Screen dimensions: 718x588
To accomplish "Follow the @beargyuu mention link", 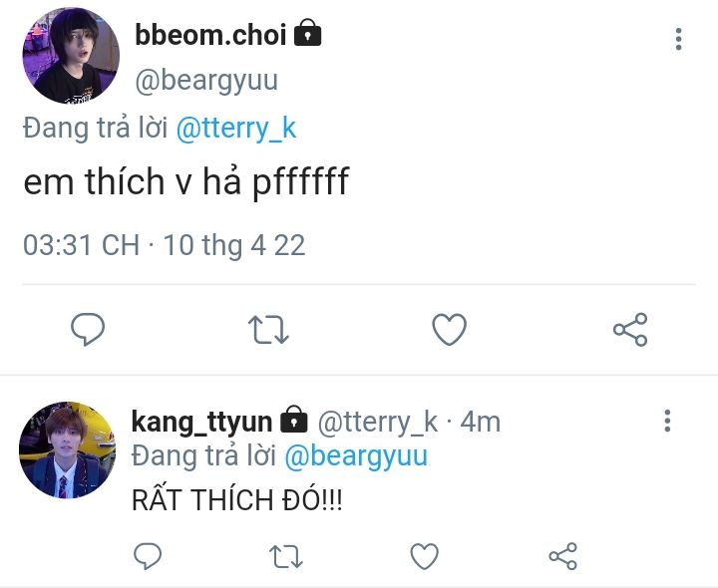I will tap(356, 456).
